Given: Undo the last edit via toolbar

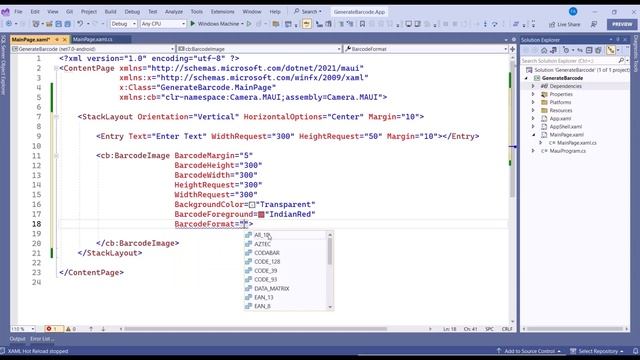Looking at the screenshot, I should click(80, 24).
